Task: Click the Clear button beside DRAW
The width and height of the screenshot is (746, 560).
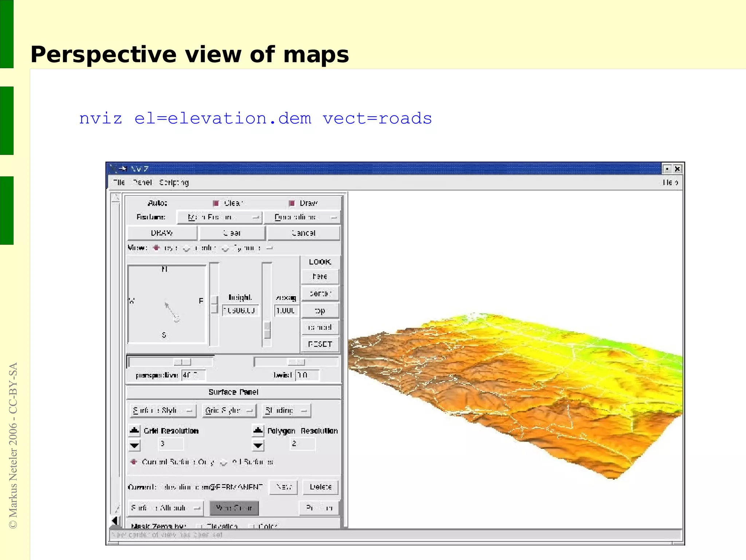Action: point(232,233)
